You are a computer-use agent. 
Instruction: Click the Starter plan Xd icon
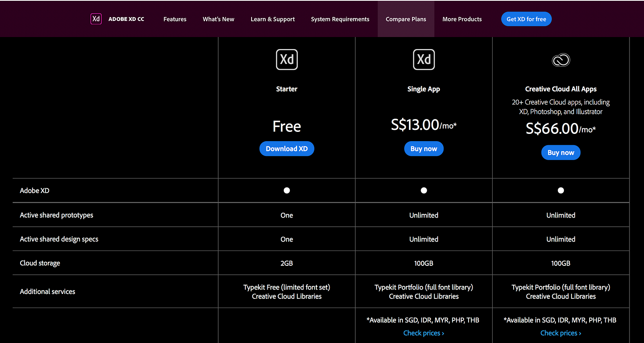coord(287,60)
